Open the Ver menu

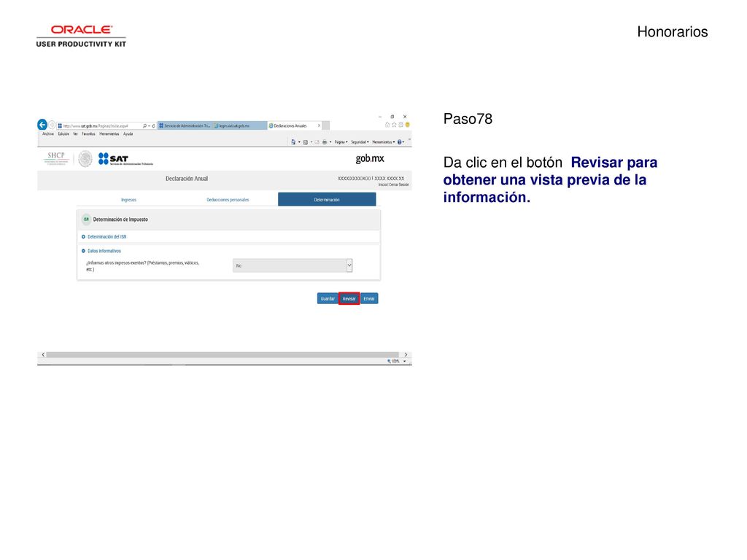[75, 134]
